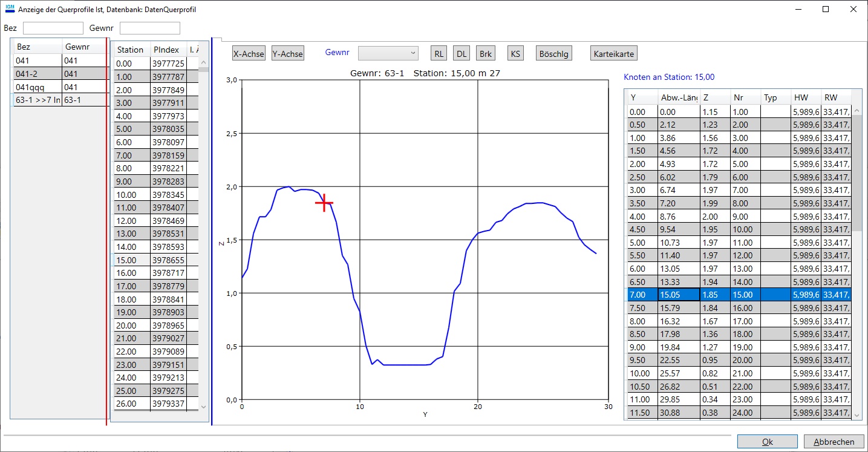The width and height of the screenshot is (868, 452).
Task: Open the Karteikarte view
Action: click(613, 54)
